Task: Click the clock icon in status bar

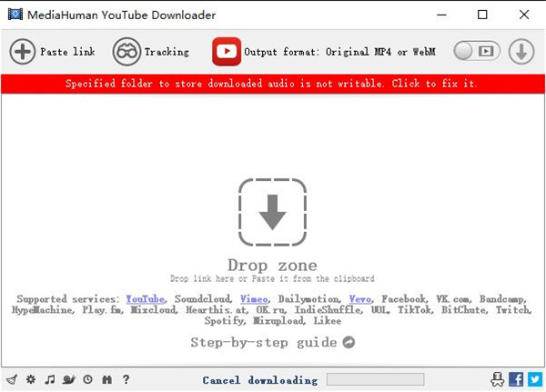Action: (87, 379)
